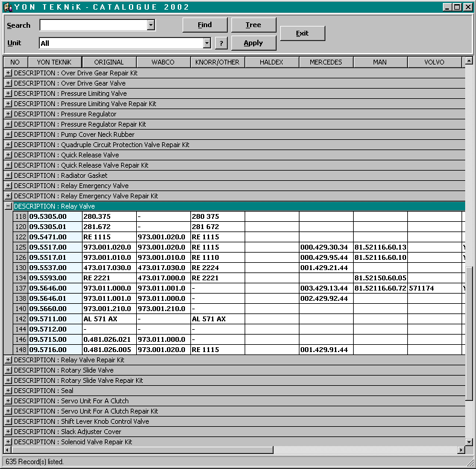476x469 pixels.
Task: Click the Apply button
Action: [x=254, y=43]
